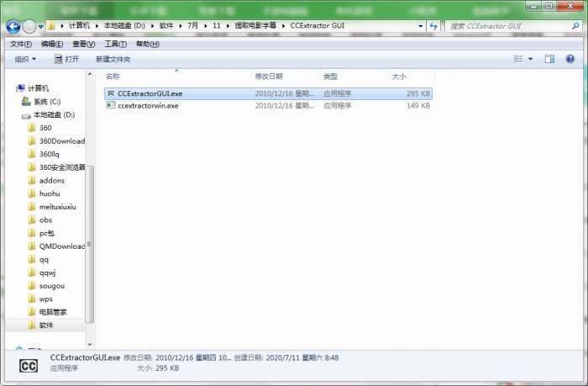The height and width of the screenshot is (386, 588).
Task: Select 计算机 in the navigation tree
Action: tap(39, 88)
